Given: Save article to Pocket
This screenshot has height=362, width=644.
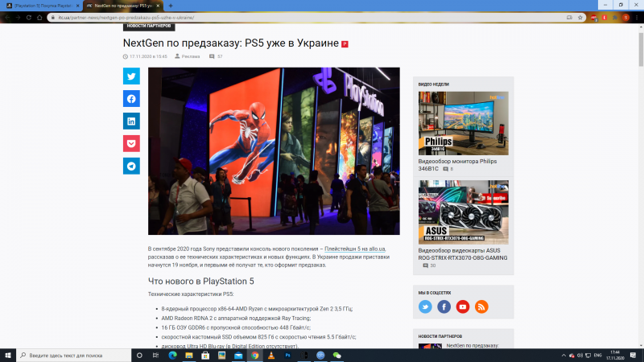Looking at the screenshot, I should coord(131,144).
